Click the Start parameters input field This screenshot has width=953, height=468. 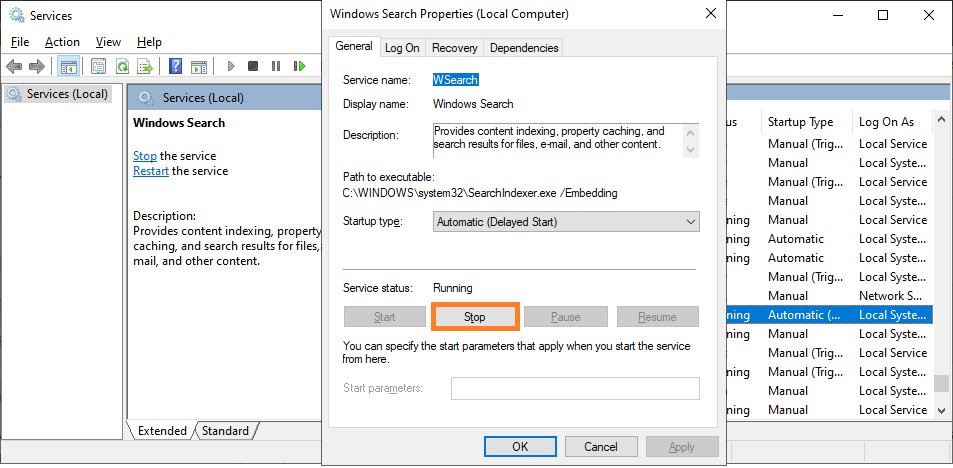[575, 388]
